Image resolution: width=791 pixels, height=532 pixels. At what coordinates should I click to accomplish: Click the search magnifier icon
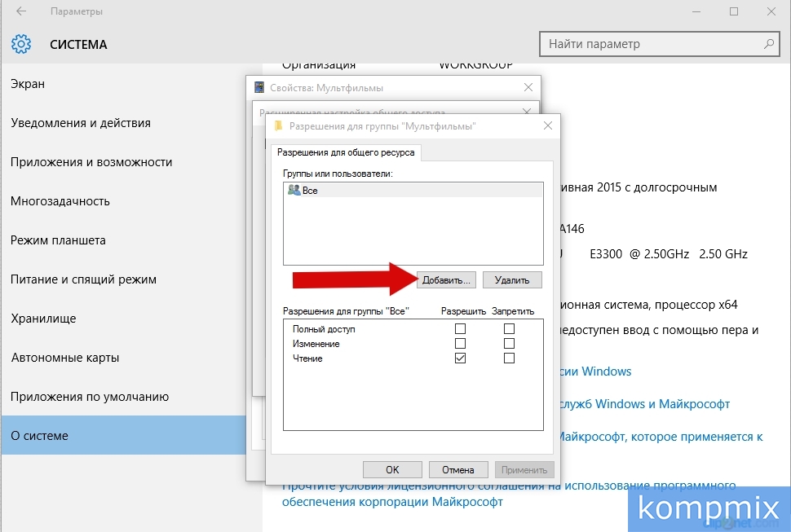click(769, 44)
